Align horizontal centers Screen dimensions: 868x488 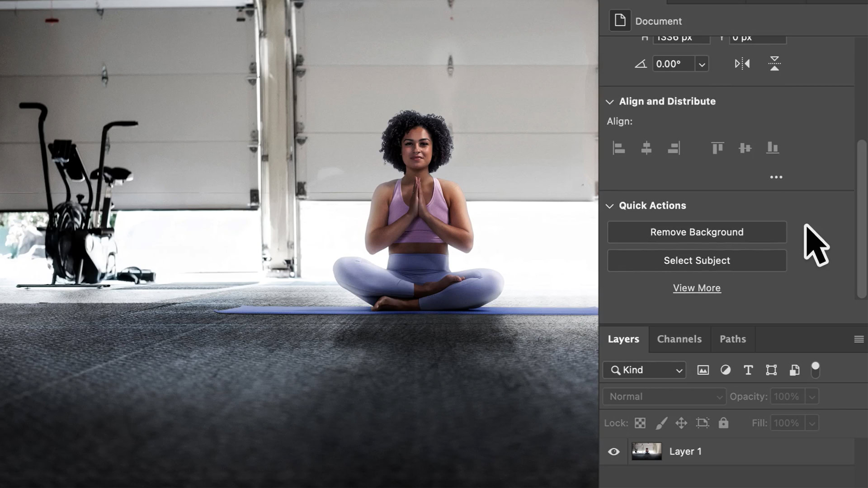[646, 148]
